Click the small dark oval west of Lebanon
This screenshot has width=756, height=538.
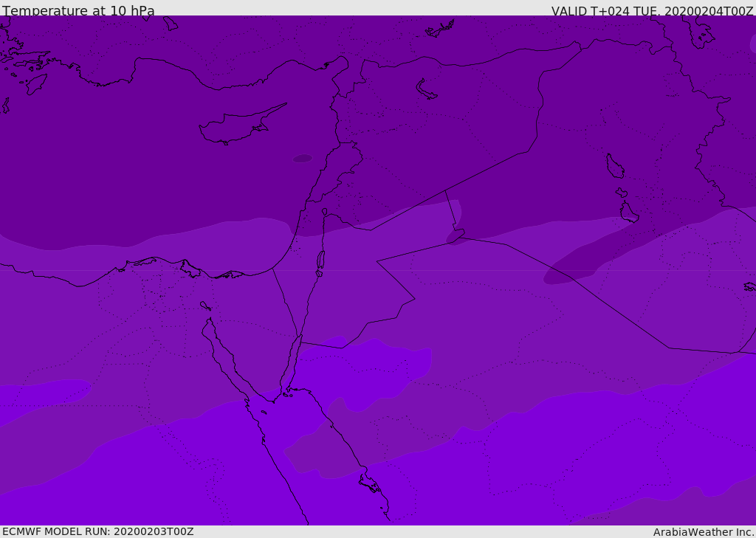[302, 158]
